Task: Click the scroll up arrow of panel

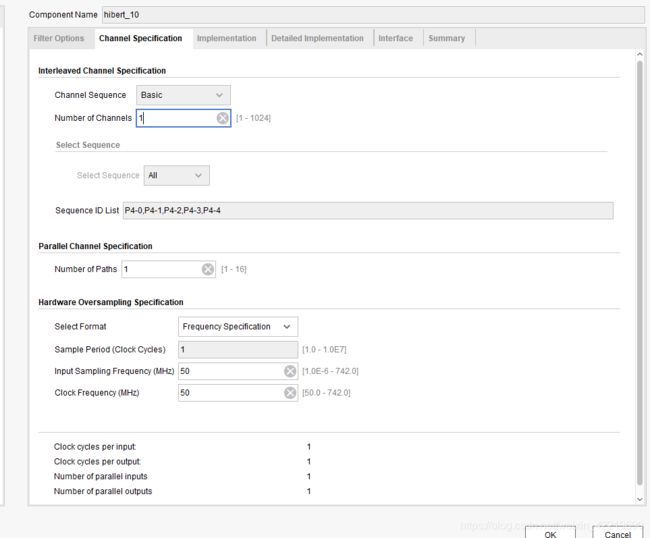Action: (x=640, y=54)
